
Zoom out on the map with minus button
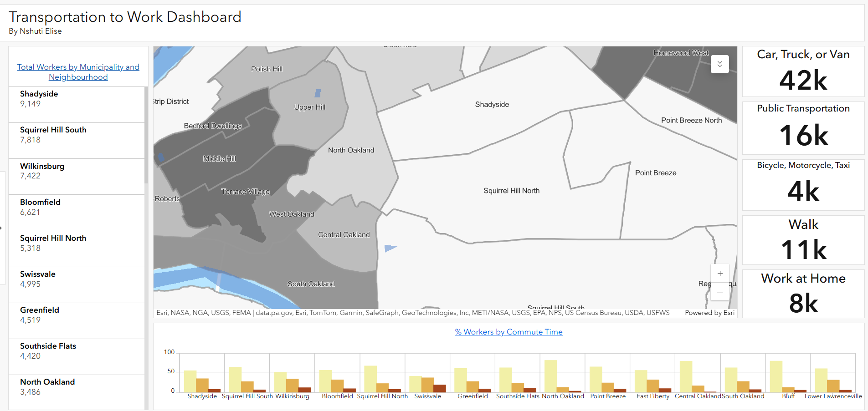719,292
